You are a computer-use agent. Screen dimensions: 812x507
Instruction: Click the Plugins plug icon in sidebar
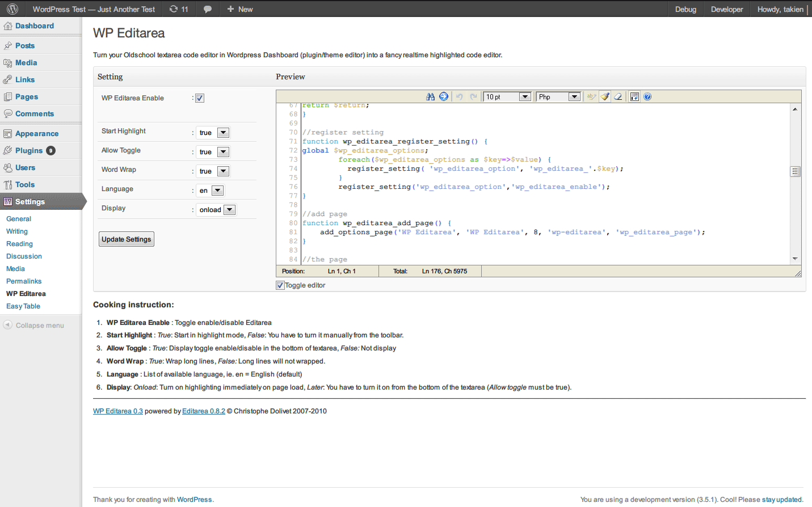coord(8,151)
